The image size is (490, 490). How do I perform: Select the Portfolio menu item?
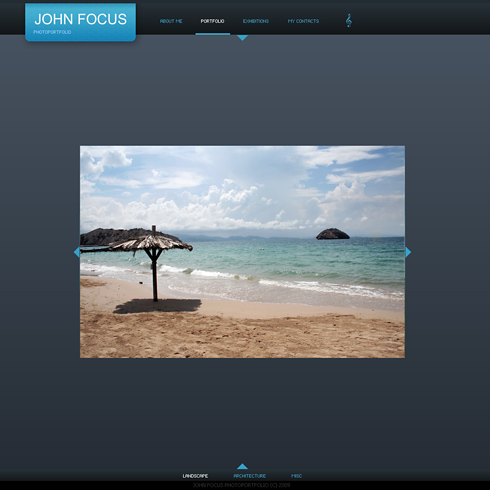click(x=212, y=21)
